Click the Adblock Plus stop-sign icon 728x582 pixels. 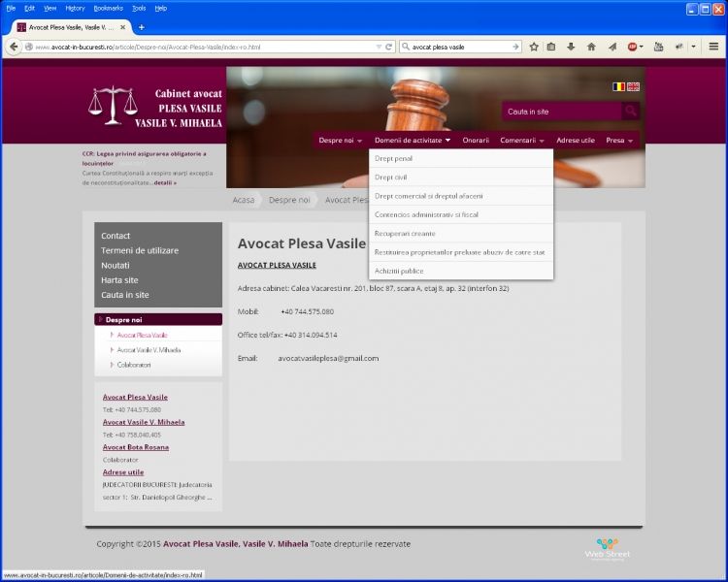pyautogui.click(x=633, y=47)
